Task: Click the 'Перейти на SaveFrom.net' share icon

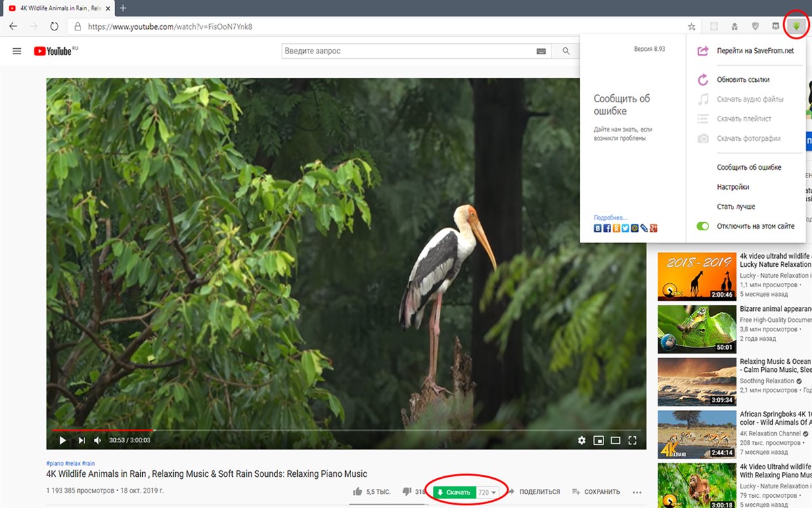Action: tap(704, 50)
